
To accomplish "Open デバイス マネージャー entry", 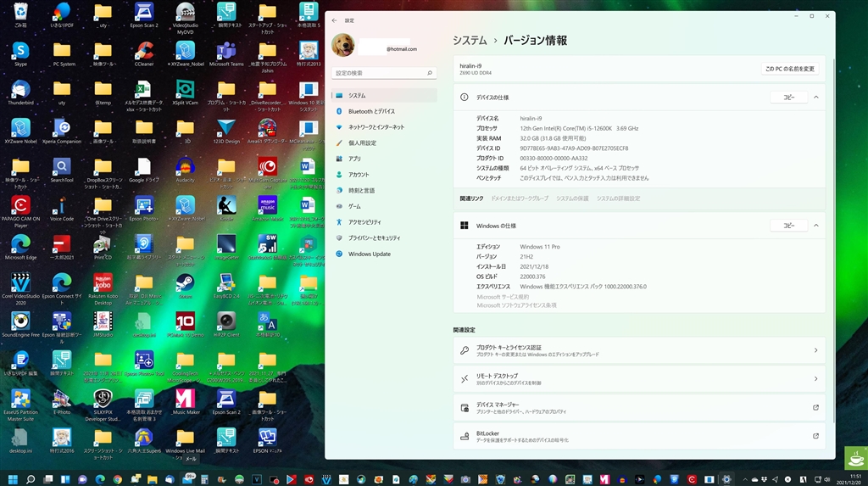I will pos(639,408).
